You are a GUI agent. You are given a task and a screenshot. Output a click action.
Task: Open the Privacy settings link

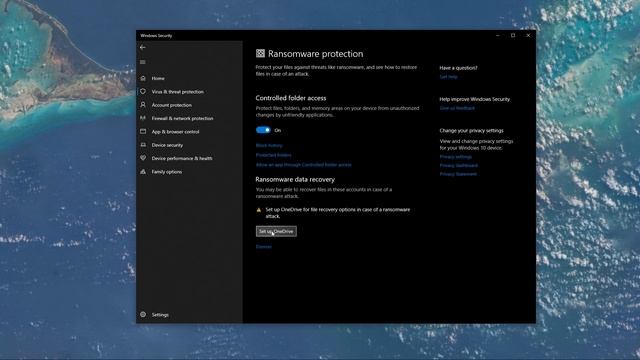tap(456, 157)
